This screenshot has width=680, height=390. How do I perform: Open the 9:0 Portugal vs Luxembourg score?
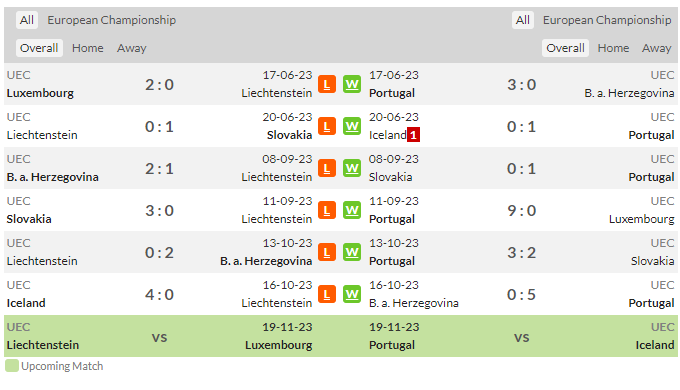(x=522, y=210)
